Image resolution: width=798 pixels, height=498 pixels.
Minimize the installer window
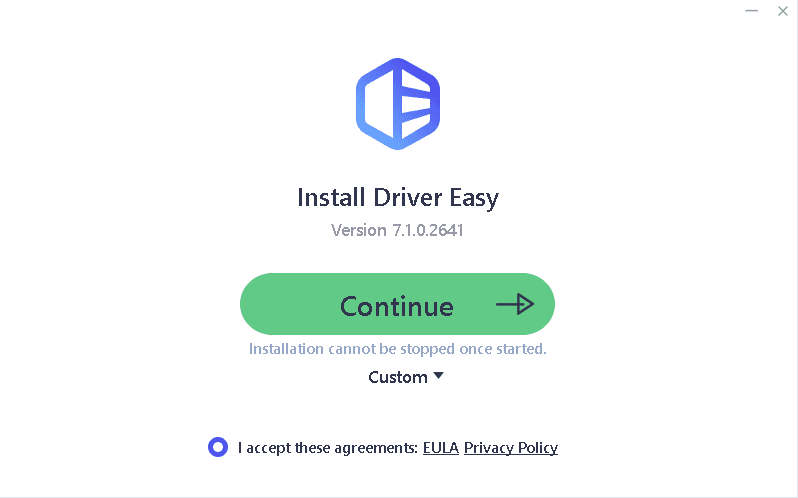click(751, 11)
